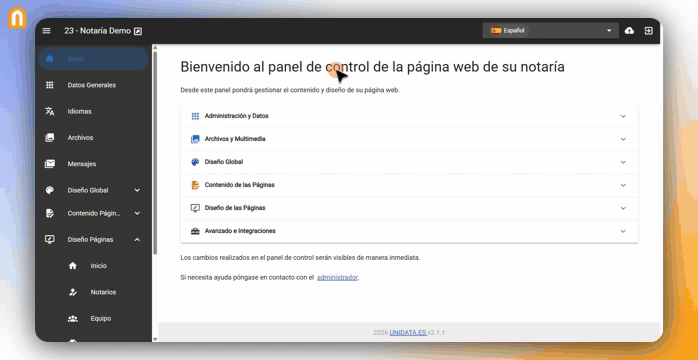The image size is (698, 360).
Task: Click the Notarios person-edit icon
Action: [x=73, y=292]
